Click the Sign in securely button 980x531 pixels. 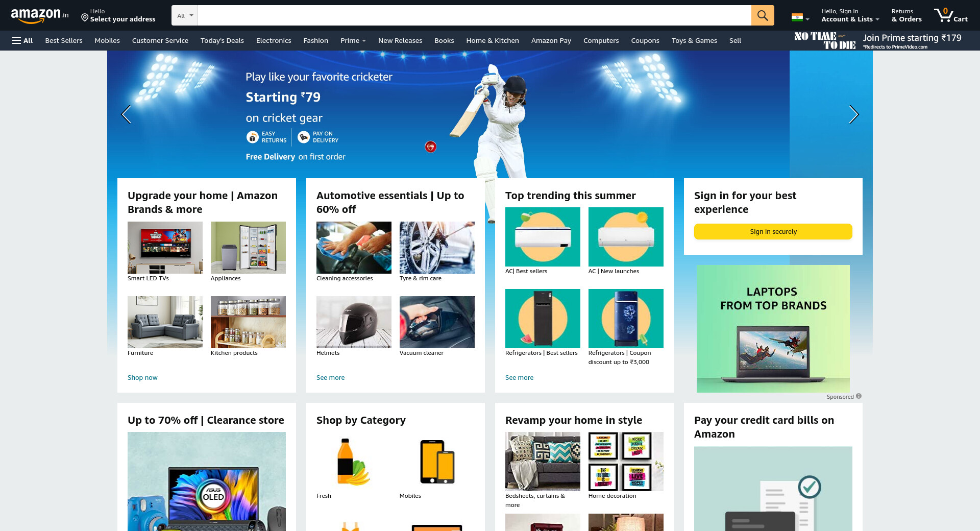point(773,231)
